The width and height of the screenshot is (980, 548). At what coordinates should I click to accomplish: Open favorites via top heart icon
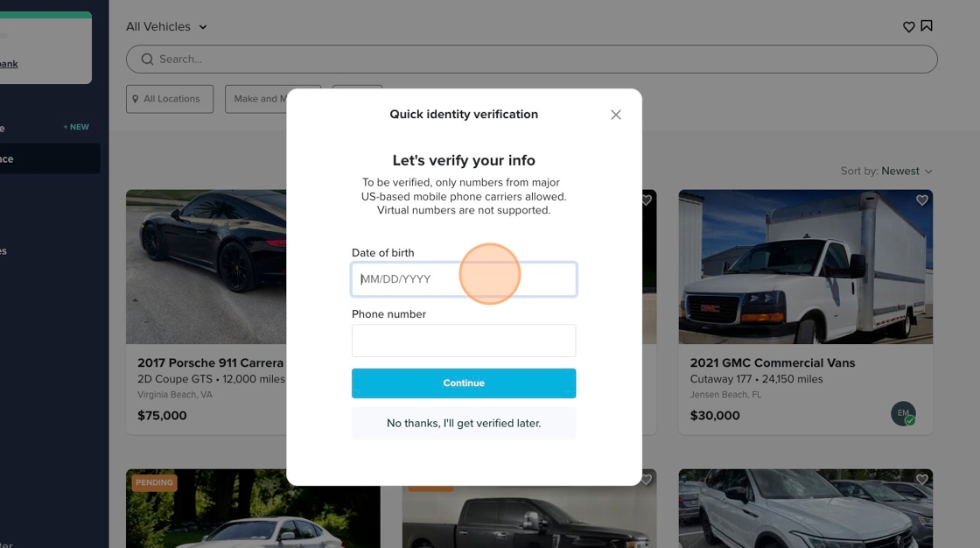(909, 27)
